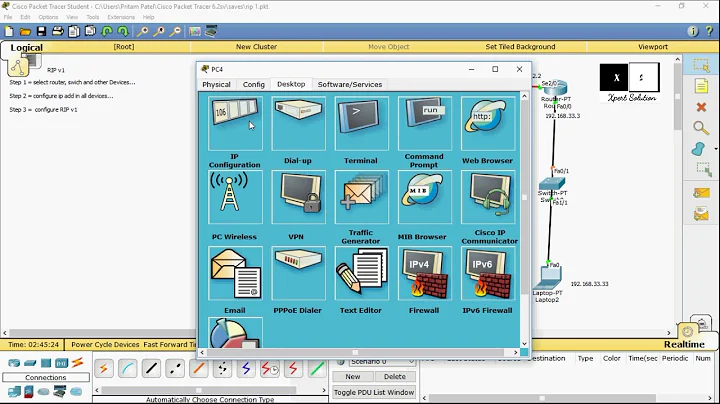Open the Extensions menu
720x404 pixels.
[121, 17]
